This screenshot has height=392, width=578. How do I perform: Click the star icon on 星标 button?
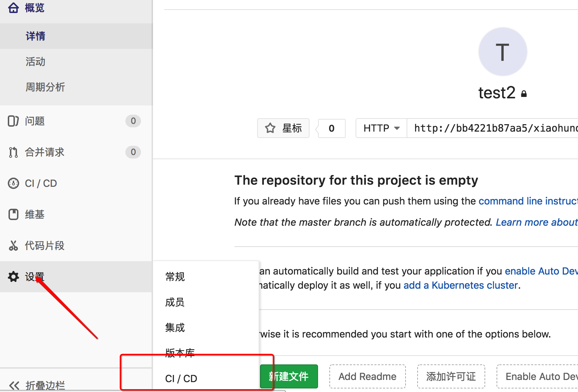(x=270, y=128)
